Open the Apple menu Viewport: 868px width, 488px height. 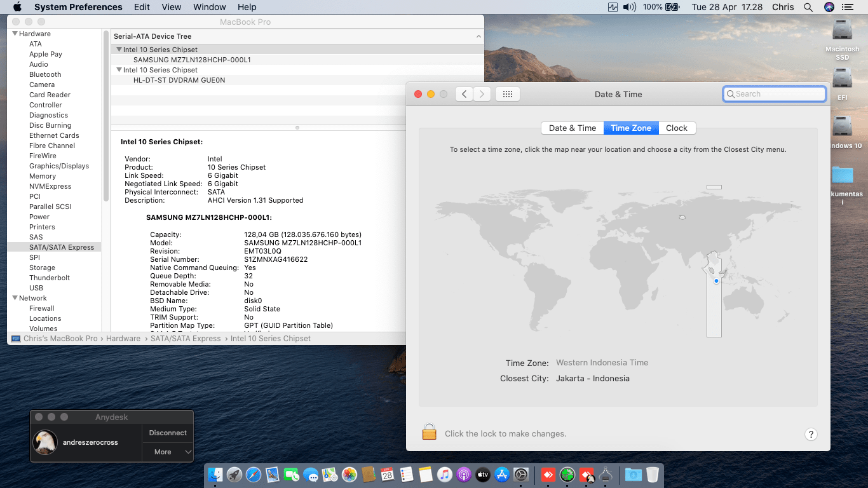pyautogui.click(x=17, y=7)
